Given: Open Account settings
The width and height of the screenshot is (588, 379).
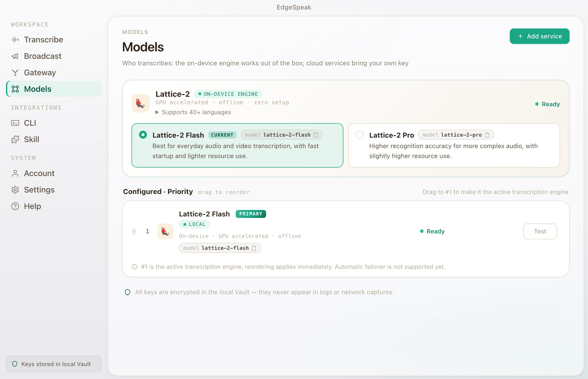Looking at the screenshot, I should (54, 173).
